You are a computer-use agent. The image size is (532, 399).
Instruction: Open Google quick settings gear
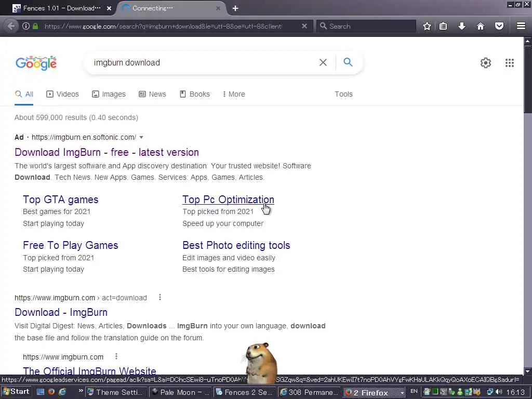(x=486, y=63)
